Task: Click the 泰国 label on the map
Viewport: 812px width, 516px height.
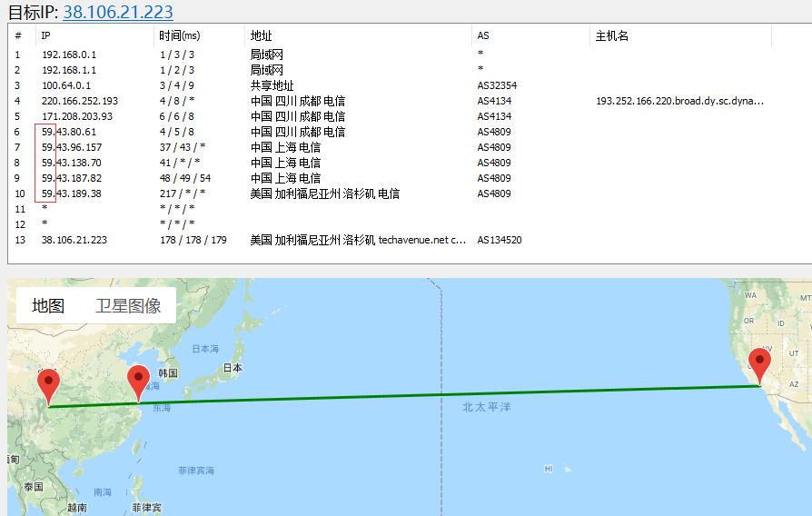Action: (34, 487)
